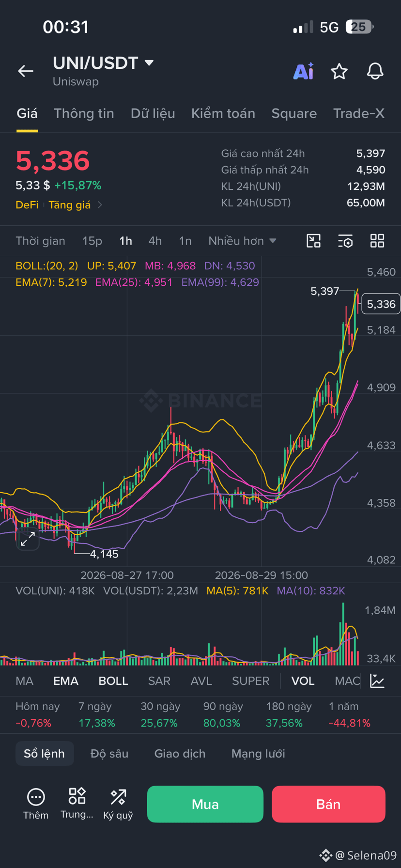Expand the Tăng giá tag chevron
Viewport: 401px width, 868px height.
click(100, 205)
